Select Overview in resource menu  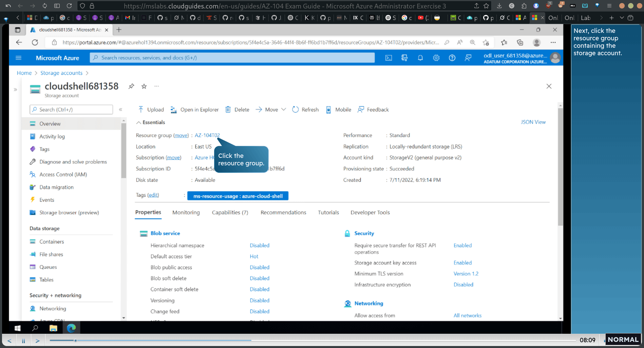pyautogui.click(x=71, y=124)
